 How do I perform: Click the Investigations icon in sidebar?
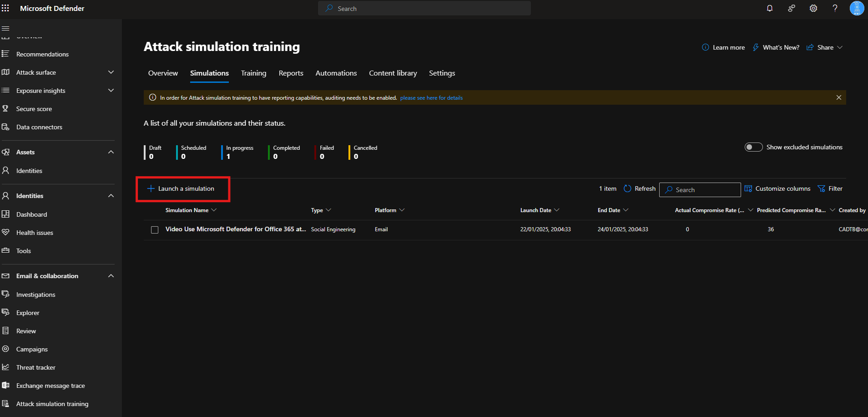pos(5,294)
